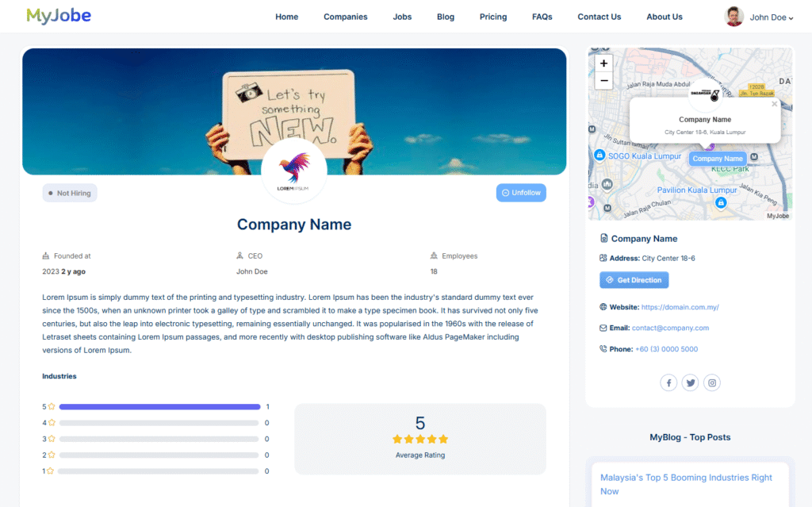
Task: Click the address icon beside Address
Action: [603, 258]
